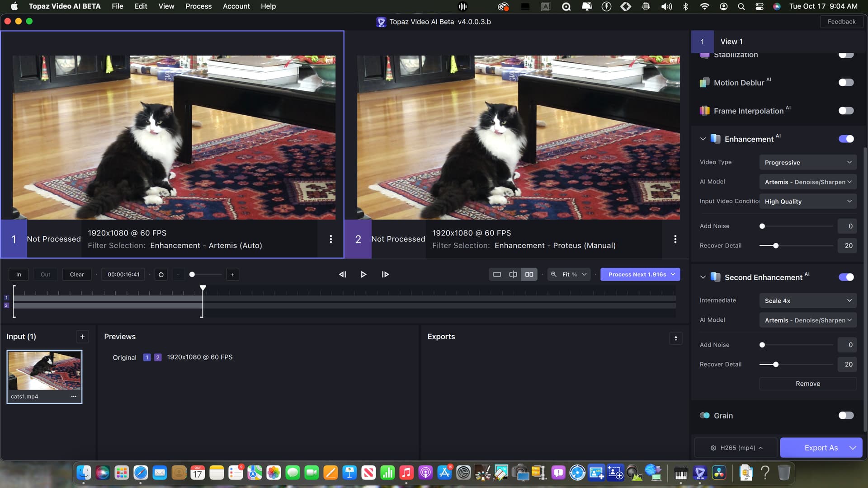Screen dimensions: 868x488
Task: Switch to single view layout icon
Action: pos(497,274)
